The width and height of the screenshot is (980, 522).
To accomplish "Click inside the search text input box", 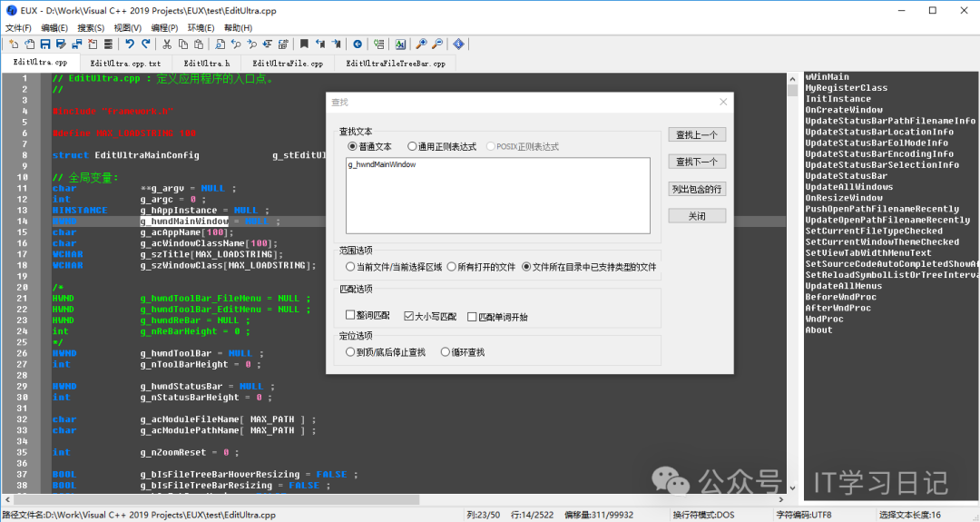I will 497,195.
